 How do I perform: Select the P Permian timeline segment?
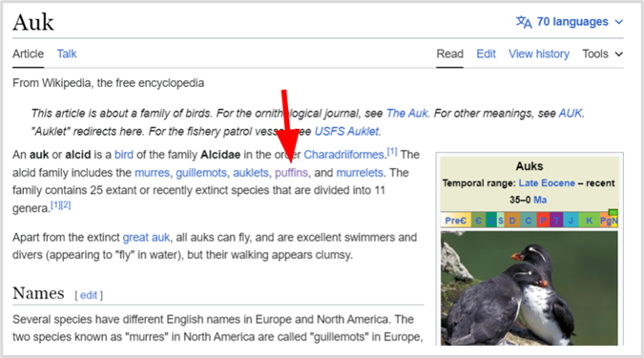(543, 221)
